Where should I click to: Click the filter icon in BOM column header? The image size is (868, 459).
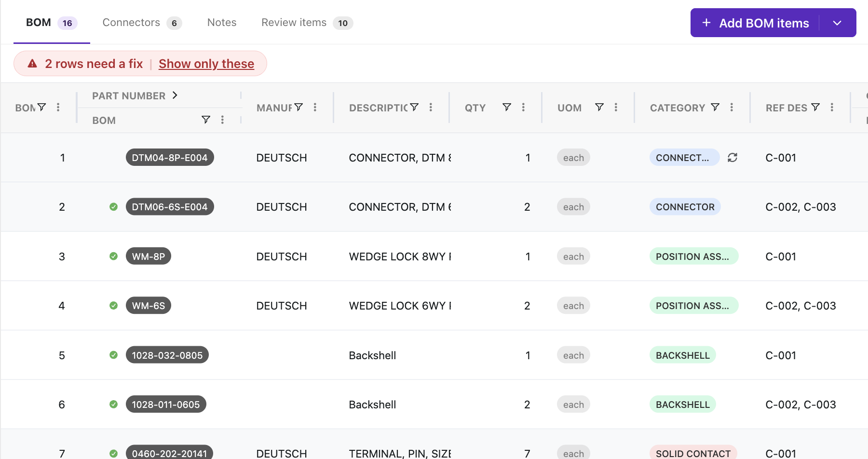click(x=42, y=107)
